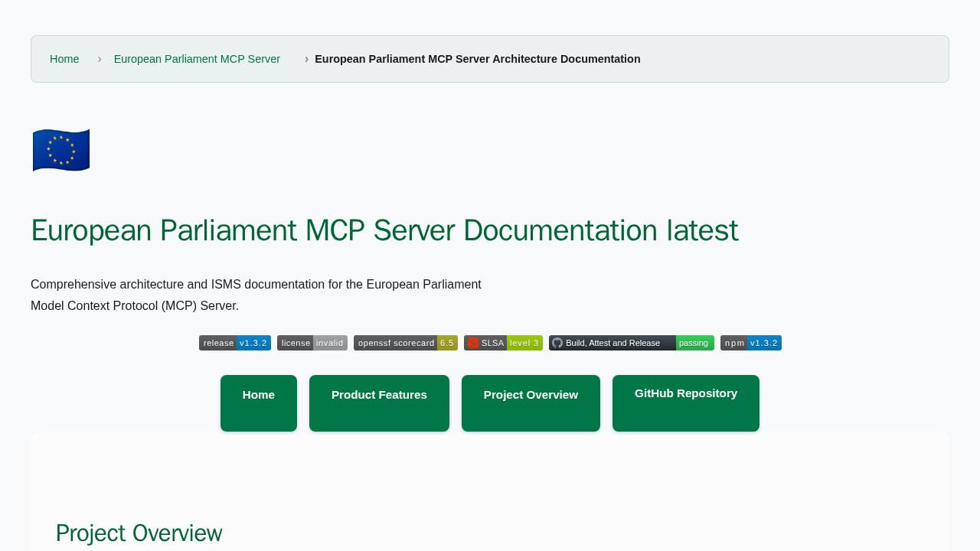Click the SLSA level 3 badge
Screen dimensions: 980x551
503,343
